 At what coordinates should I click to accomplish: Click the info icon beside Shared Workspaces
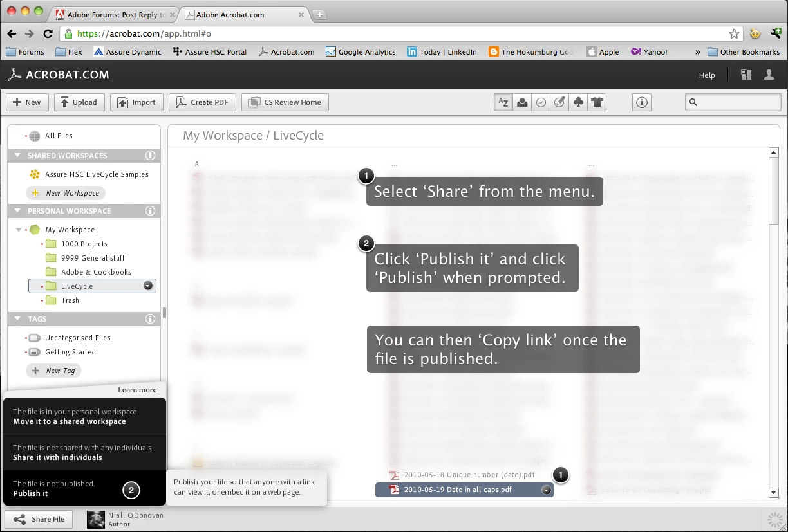[x=150, y=156]
